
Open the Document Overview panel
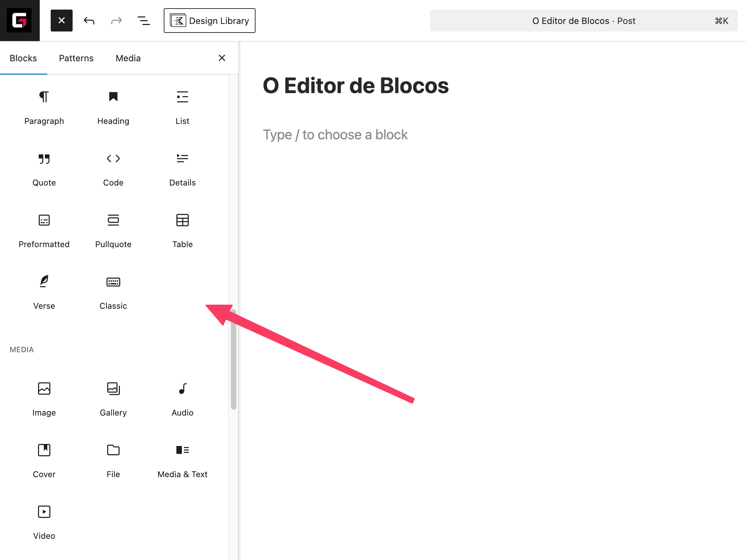pos(144,21)
